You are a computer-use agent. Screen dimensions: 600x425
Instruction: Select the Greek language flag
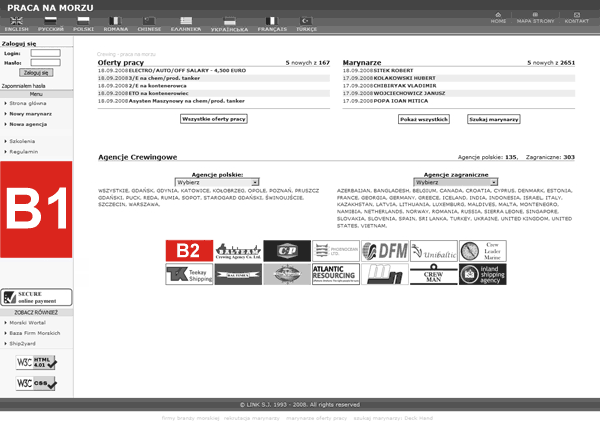186,21
